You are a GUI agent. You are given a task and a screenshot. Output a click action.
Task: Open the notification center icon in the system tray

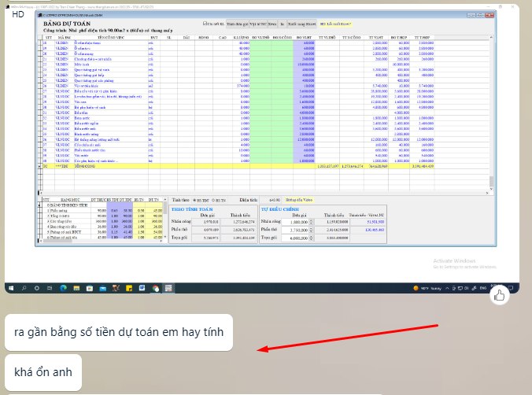click(510, 289)
